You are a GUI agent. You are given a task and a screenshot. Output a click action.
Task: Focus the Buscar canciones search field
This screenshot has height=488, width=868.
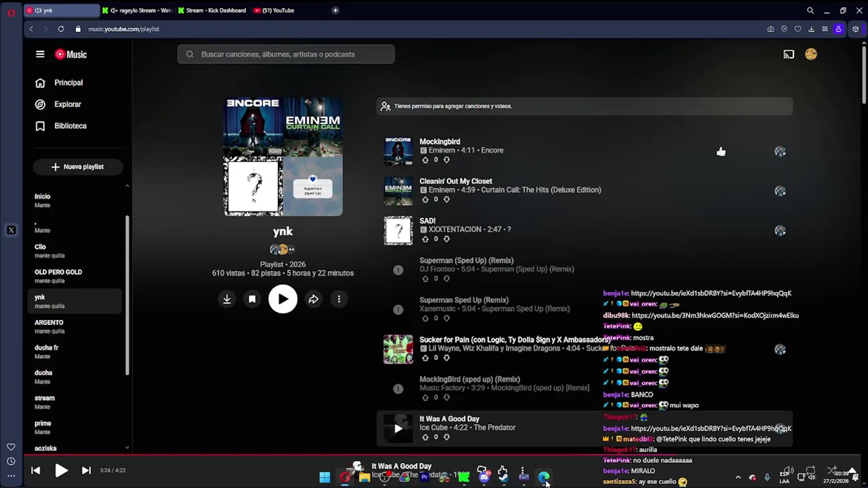point(286,54)
